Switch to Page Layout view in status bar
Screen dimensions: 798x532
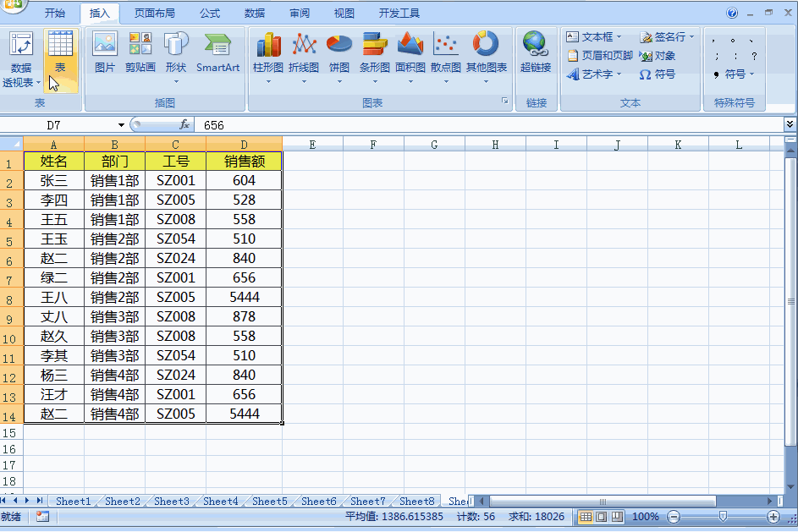click(602, 518)
